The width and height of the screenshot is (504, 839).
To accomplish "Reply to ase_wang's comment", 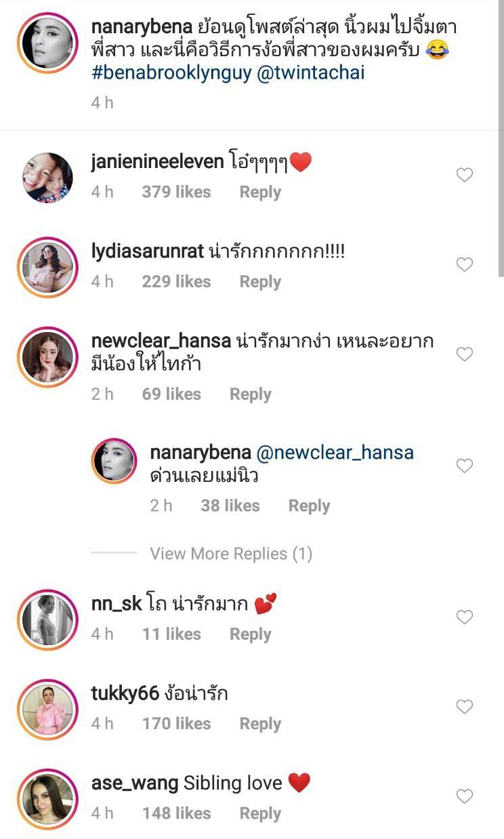I will coord(260,813).
